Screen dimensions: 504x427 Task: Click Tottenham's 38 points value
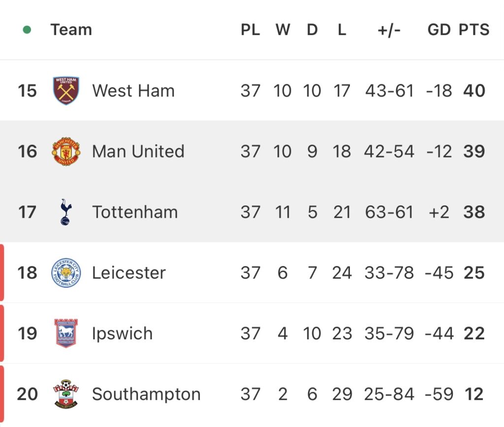coord(474,212)
